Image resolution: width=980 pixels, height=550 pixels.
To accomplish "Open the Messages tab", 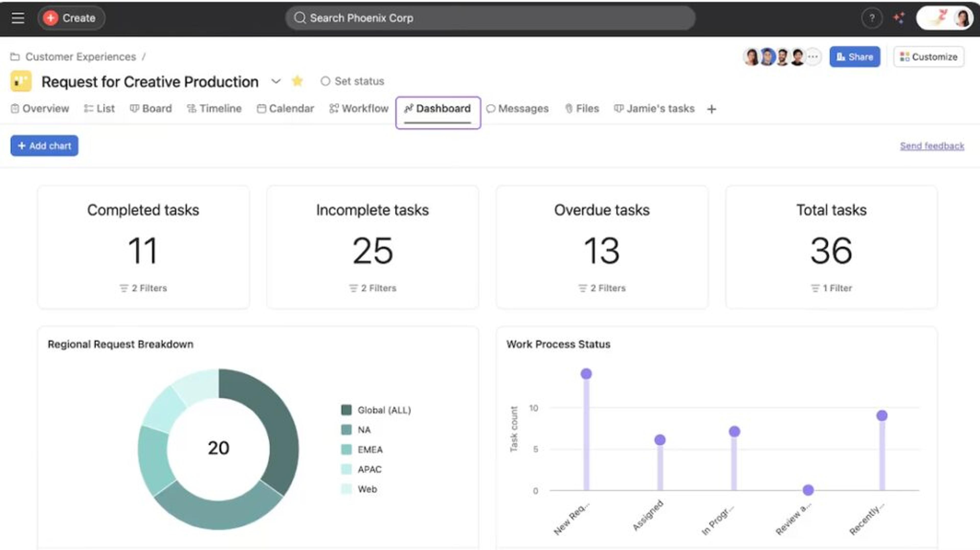I will pos(517,109).
